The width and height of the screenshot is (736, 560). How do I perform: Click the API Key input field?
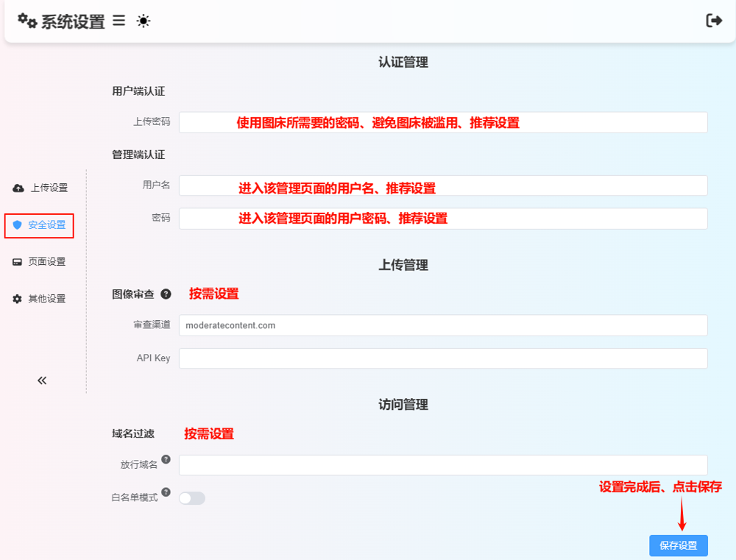click(x=442, y=358)
